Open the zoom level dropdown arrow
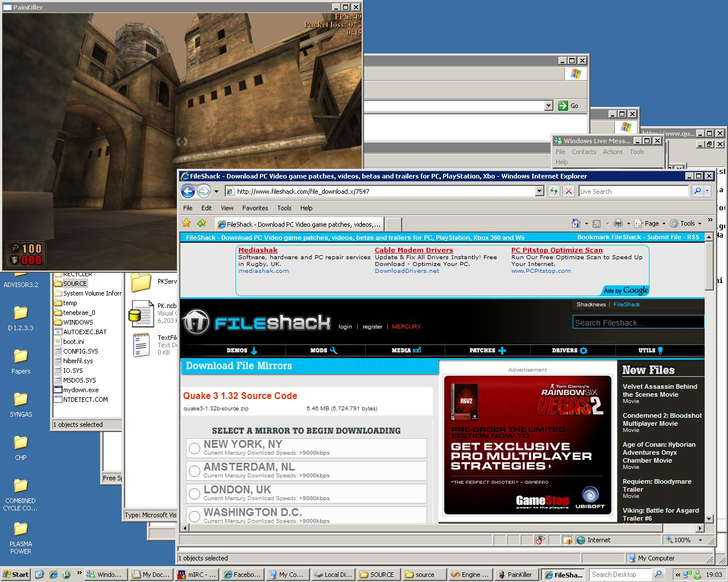The width and height of the screenshot is (728, 582). click(700, 540)
